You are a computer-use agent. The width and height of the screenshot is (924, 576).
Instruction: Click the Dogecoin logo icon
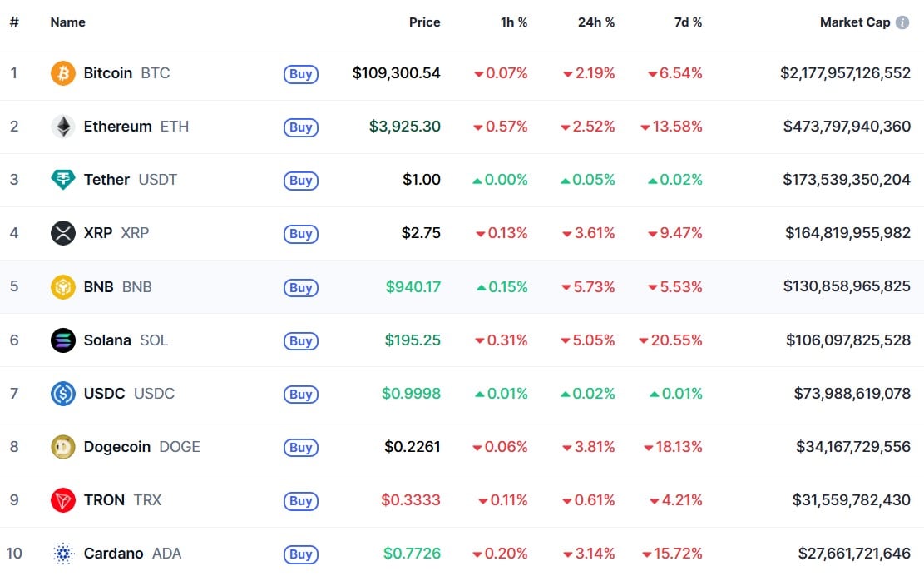(63, 447)
